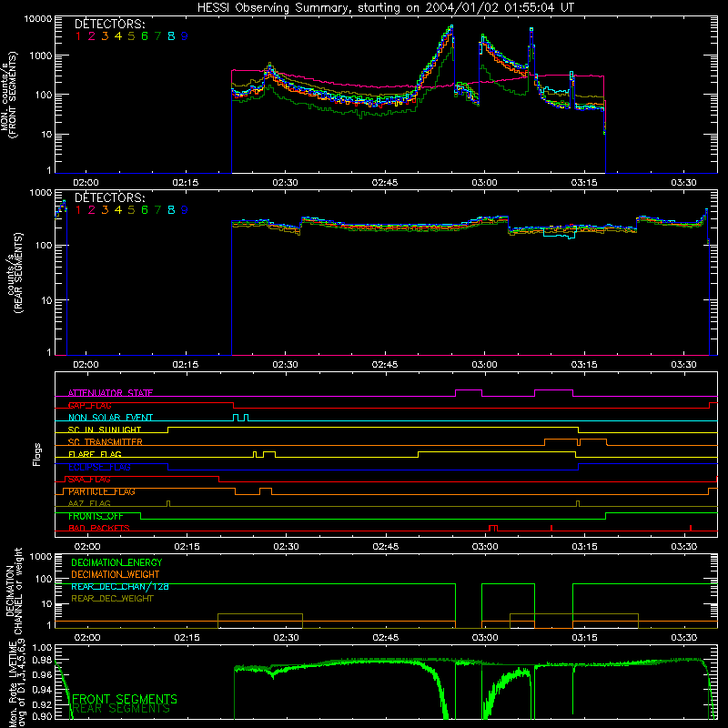Click DETECTORS: label in front segments plot
728x728 pixels.
tap(109, 24)
